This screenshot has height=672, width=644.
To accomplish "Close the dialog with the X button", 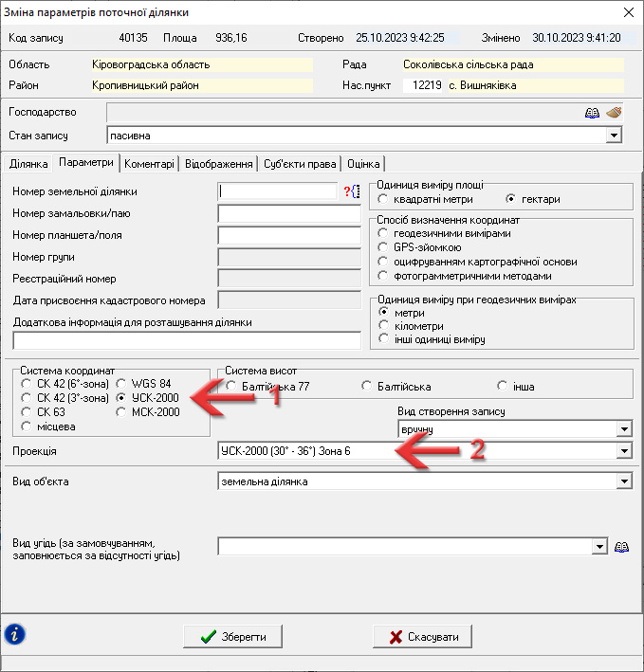I will click(627, 12).
